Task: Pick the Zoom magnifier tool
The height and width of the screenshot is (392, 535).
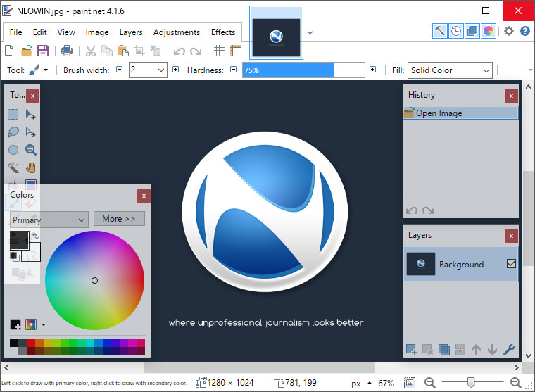Action: (31, 149)
